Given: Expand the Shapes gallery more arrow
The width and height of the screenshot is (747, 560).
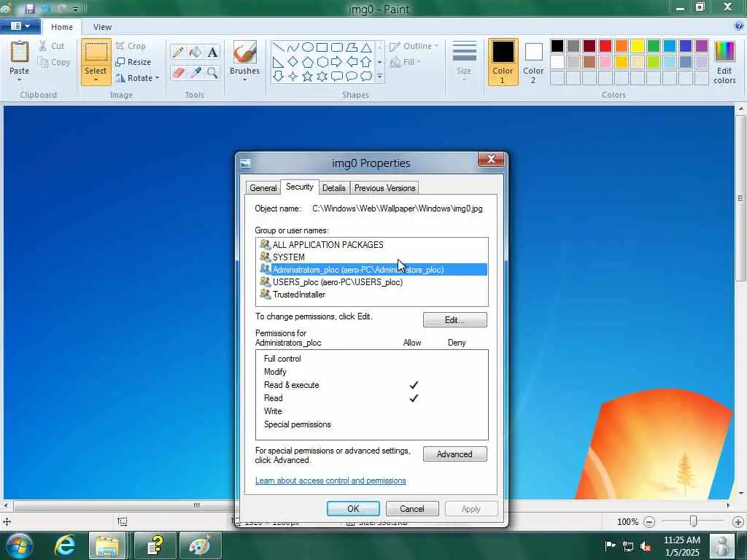Looking at the screenshot, I should pyautogui.click(x=379, y=76).
